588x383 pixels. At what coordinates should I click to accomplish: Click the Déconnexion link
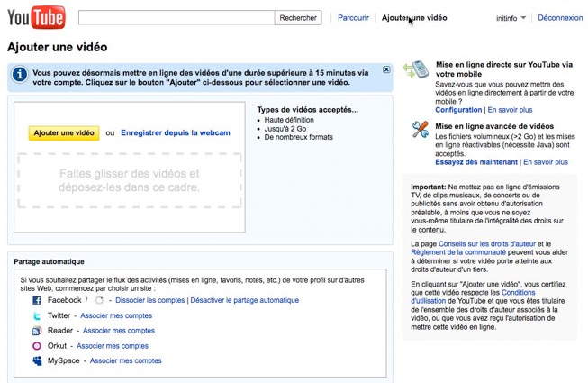(x=560, y=18)
